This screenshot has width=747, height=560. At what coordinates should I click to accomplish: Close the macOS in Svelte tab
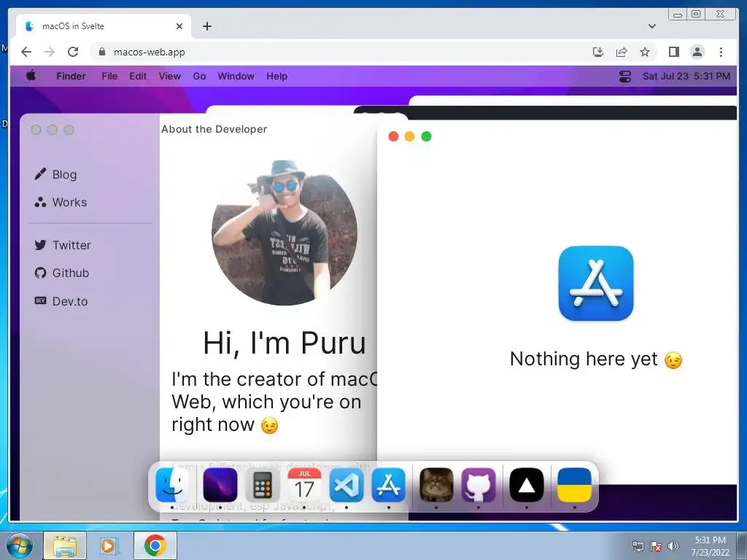179,26
